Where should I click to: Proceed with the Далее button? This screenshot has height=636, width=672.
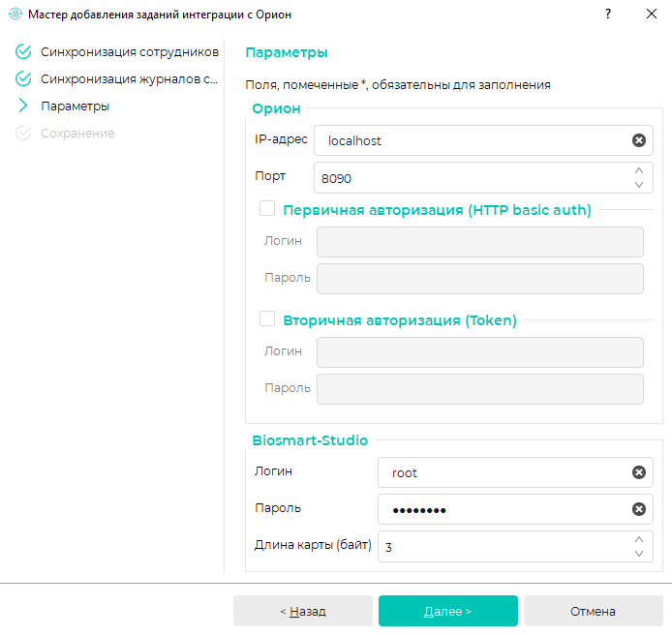448,611
